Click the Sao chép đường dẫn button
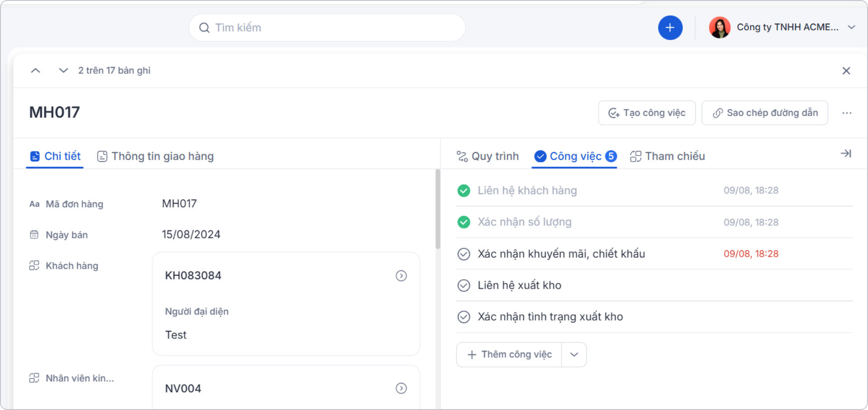 point(765,113)
